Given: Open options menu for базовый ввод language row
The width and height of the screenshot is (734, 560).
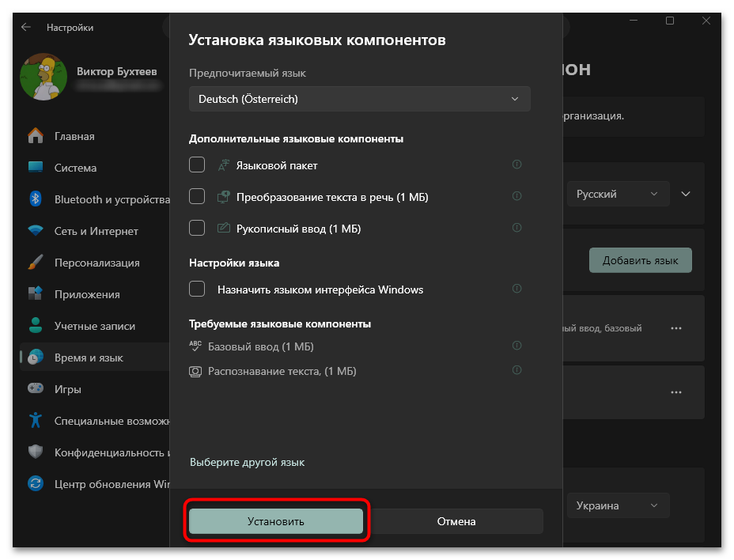Looking at the screenshot, I should pos(676,328).
